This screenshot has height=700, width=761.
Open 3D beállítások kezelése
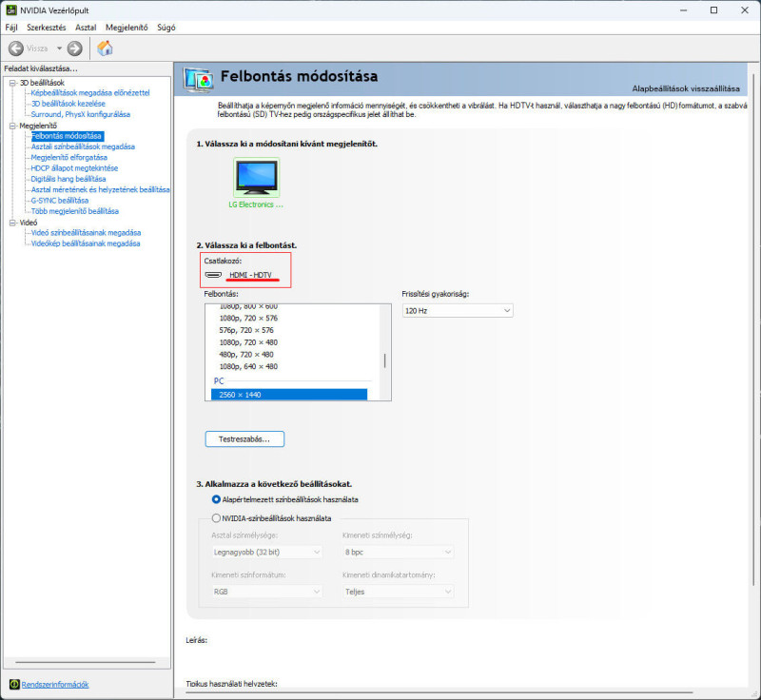[x=68, y=104]
